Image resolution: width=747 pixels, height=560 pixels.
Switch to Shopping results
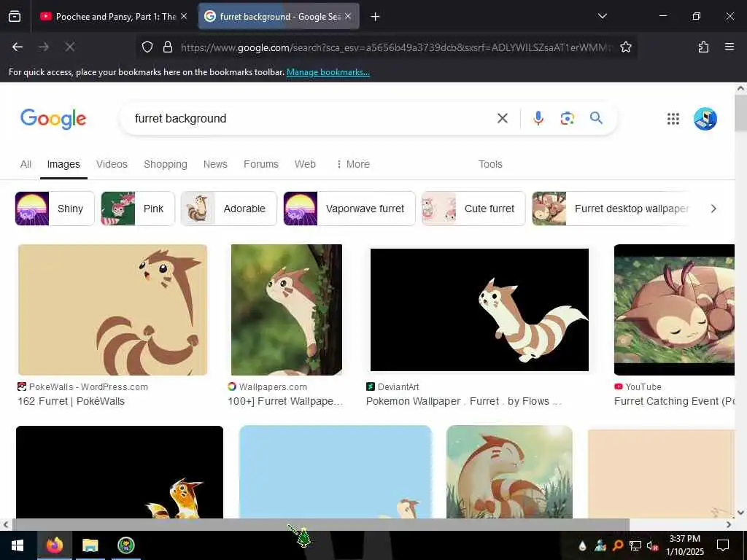[x=166, y=164]
